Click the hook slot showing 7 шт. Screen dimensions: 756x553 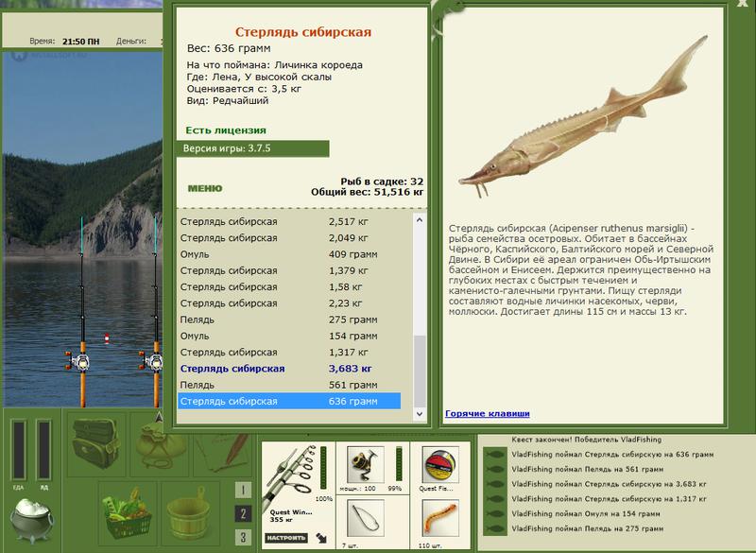tap(366, 519)
